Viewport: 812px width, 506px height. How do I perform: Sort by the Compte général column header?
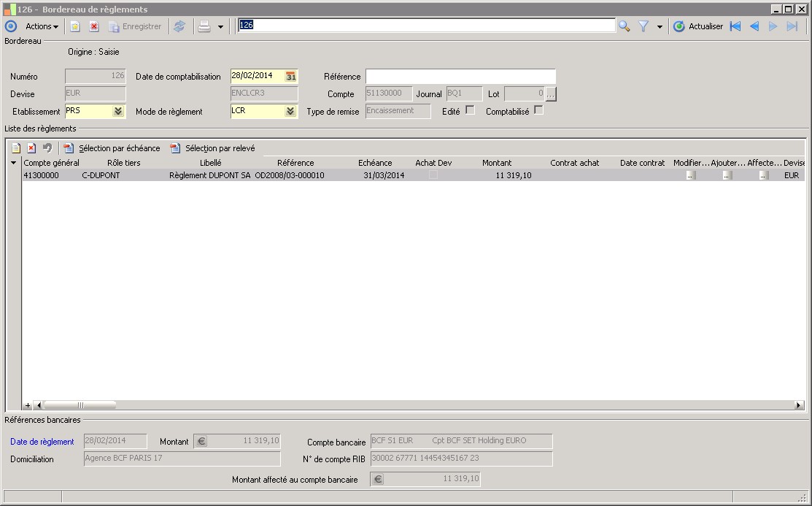(x=51, y=163)
